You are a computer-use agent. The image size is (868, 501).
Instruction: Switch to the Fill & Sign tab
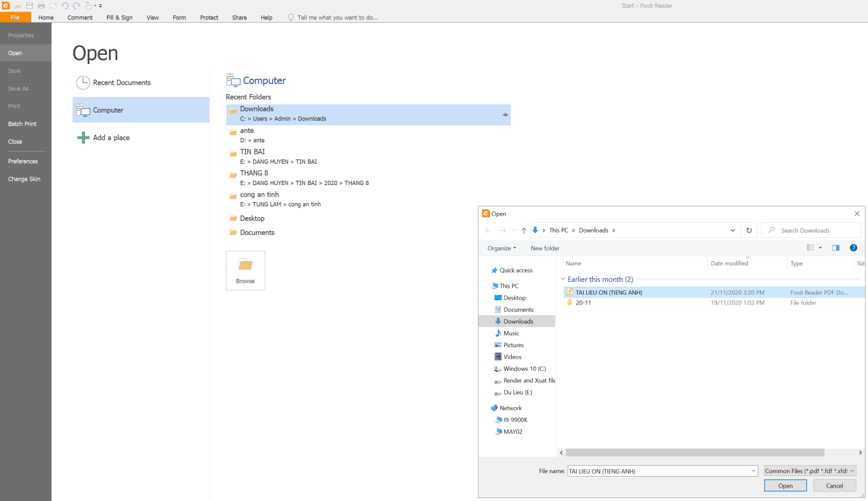[x=119, y=18]
